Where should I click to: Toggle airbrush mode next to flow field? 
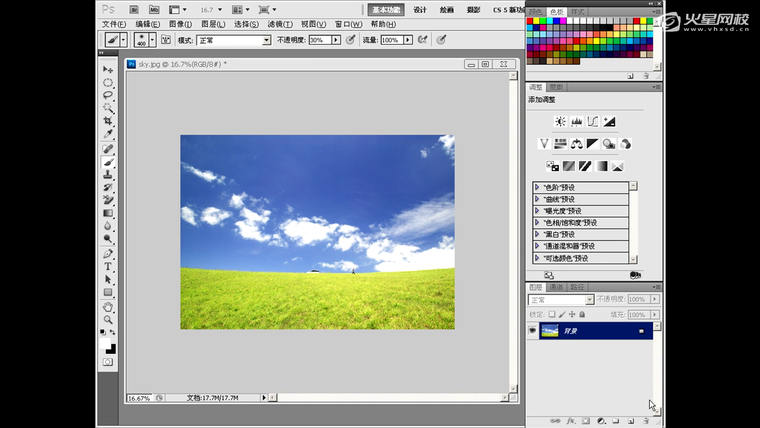[x=422, y=40]
